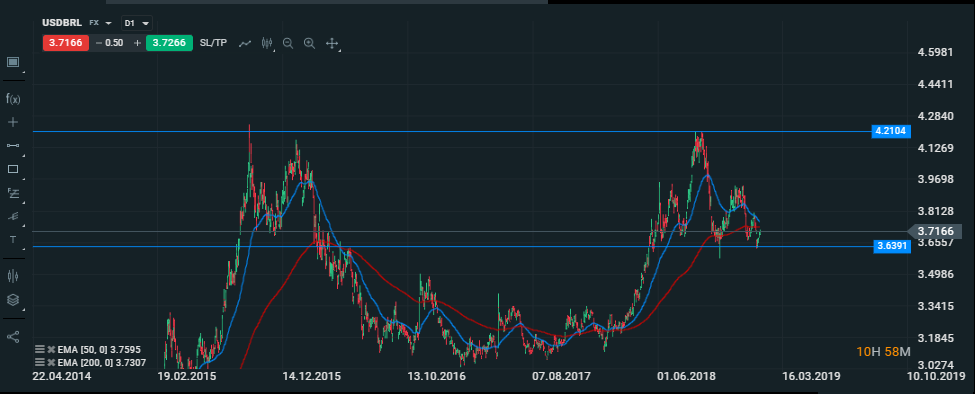
Task: Click the candlestick icon in lower left sidebar
Action: (13, 275)
